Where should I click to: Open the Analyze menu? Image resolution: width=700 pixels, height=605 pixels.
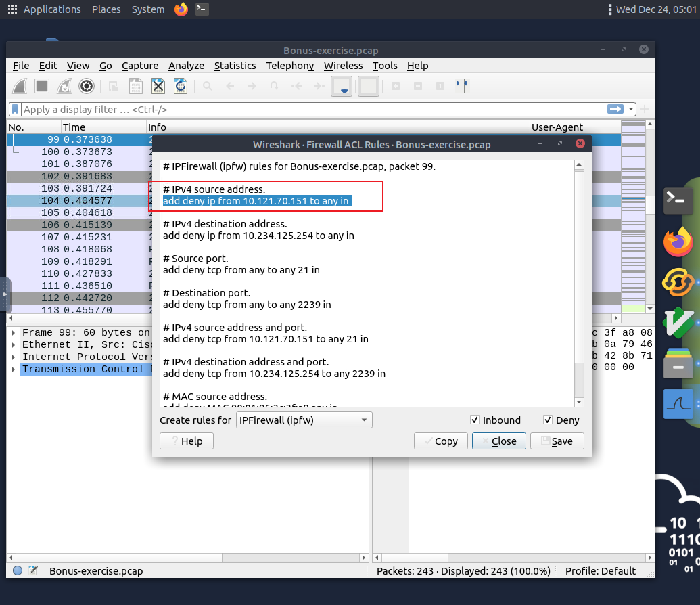pos(186,66)
